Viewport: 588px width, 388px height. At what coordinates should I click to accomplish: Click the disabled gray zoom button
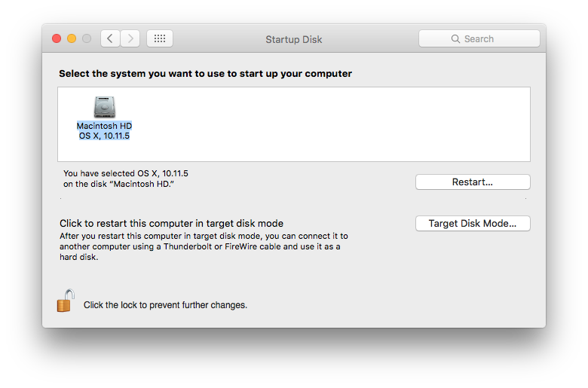pyautogui.click(x=87, y=38)
